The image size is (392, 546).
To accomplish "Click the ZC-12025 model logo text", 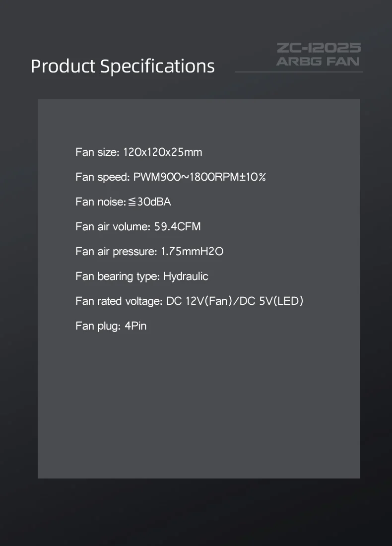I will [x=319, y=48].
